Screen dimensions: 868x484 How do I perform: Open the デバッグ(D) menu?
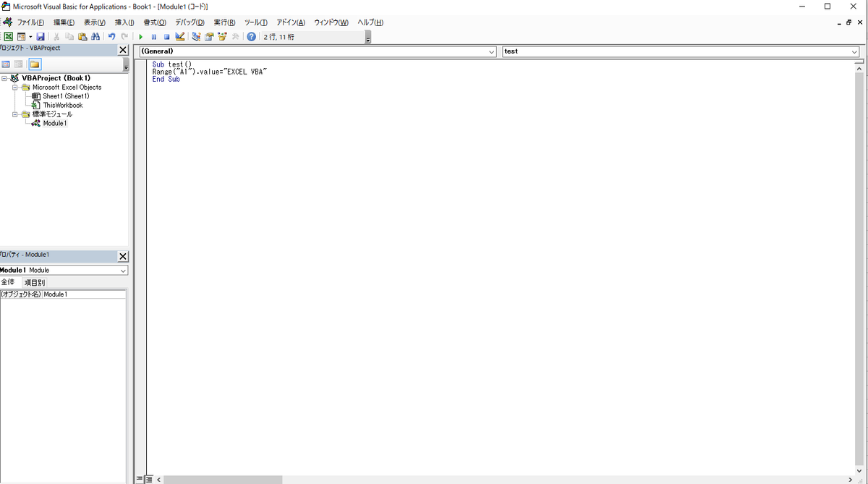point(190,22)
